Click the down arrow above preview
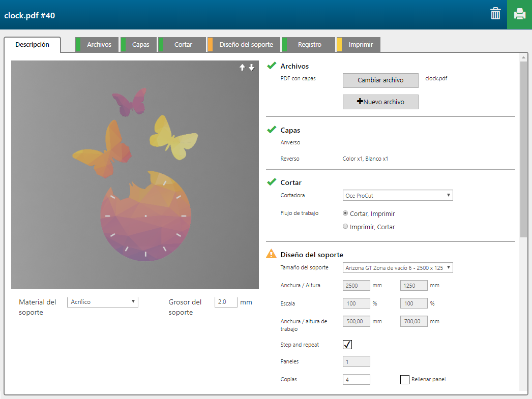Image resolution: width=532 pixels, height=399 pixels. [x=251, y=68]
